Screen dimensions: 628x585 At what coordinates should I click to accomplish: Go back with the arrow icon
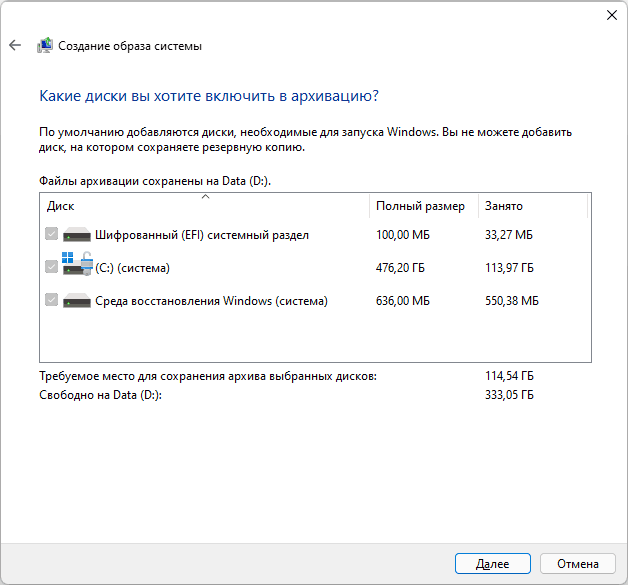pyautogui.click(x=15, y=45)
